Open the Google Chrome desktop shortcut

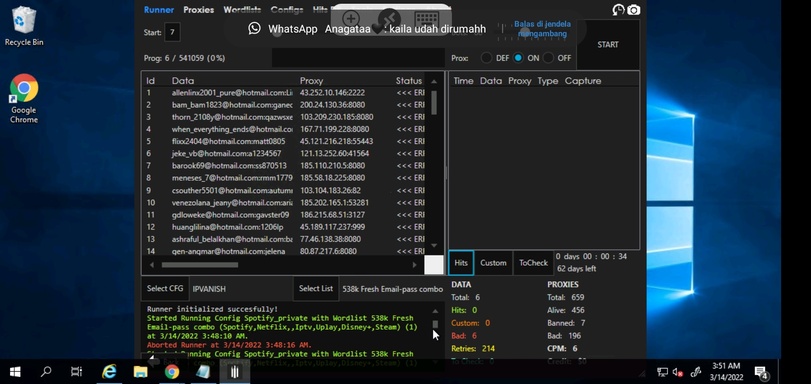[x=24, y=98]
